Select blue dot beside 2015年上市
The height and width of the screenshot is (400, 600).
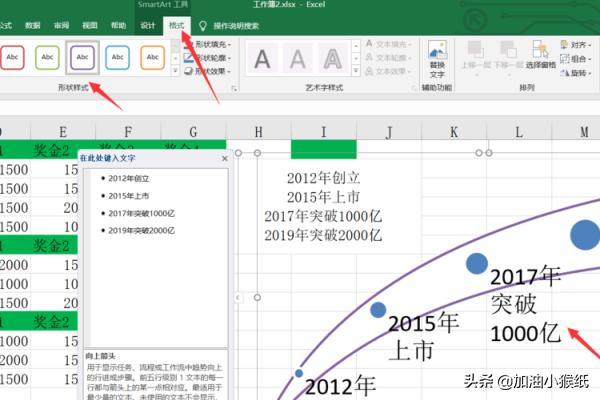(378, 310)
